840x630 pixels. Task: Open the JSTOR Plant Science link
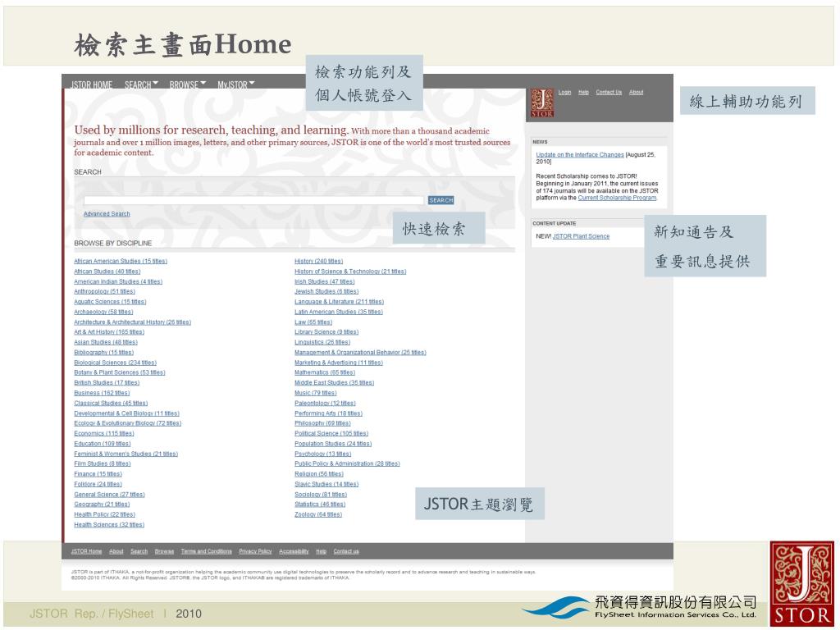click(x=581, y=236)
